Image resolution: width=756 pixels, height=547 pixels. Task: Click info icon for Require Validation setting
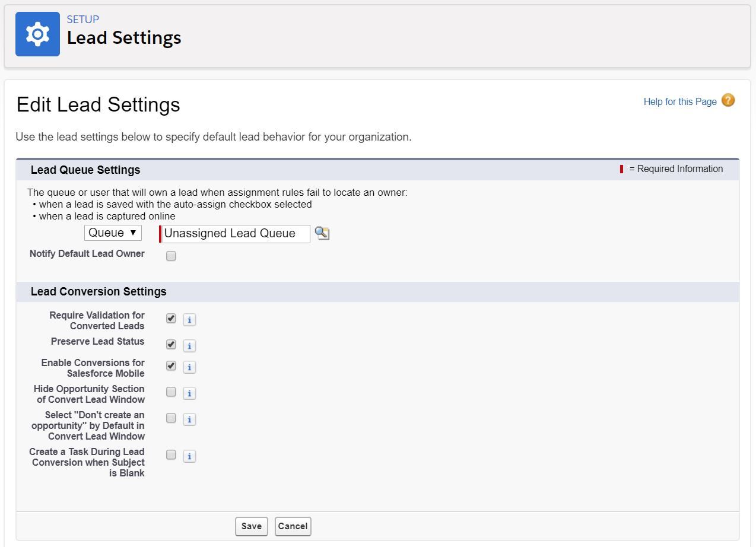189,320
